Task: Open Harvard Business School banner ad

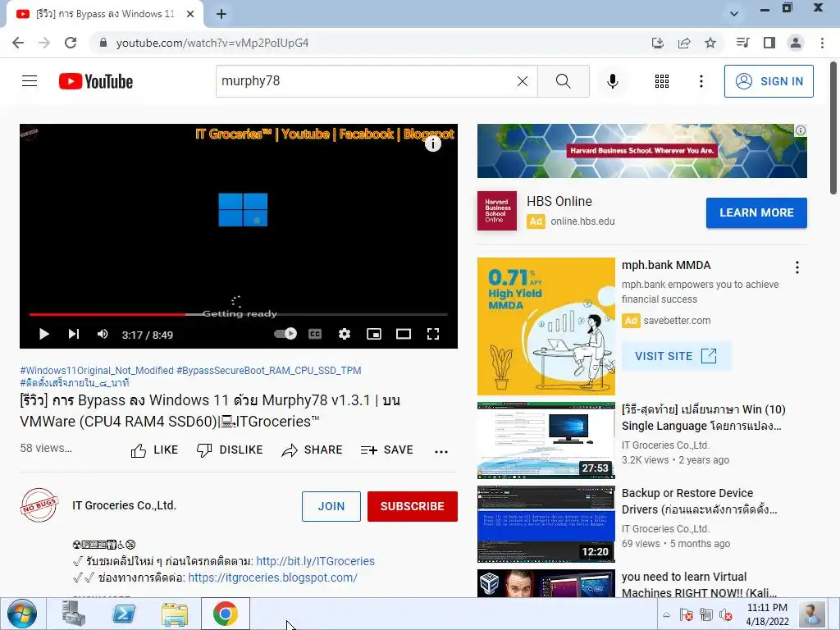Action: 641,151
